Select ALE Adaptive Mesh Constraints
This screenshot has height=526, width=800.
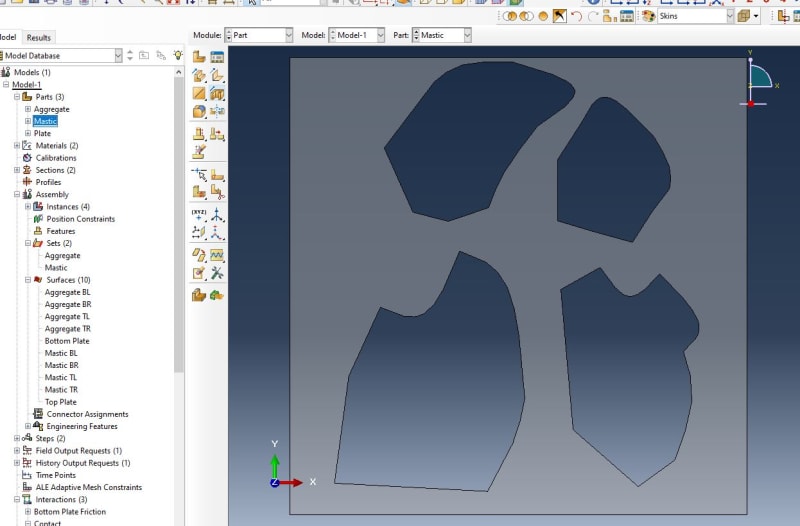tap(89, 487)
